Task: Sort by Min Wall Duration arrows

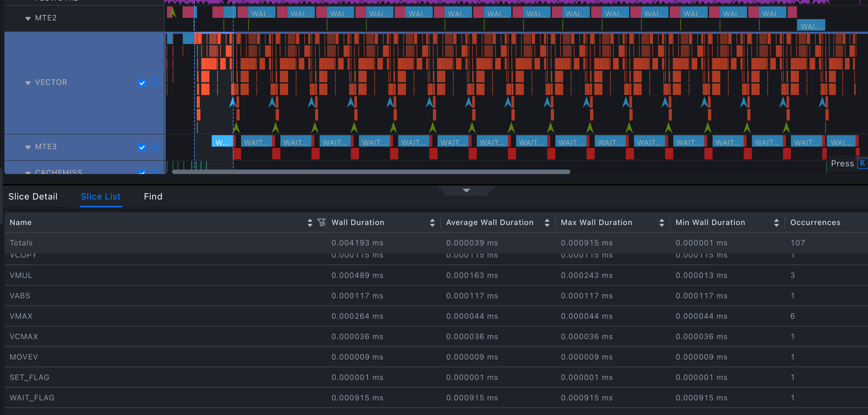Action: [776, 222]
